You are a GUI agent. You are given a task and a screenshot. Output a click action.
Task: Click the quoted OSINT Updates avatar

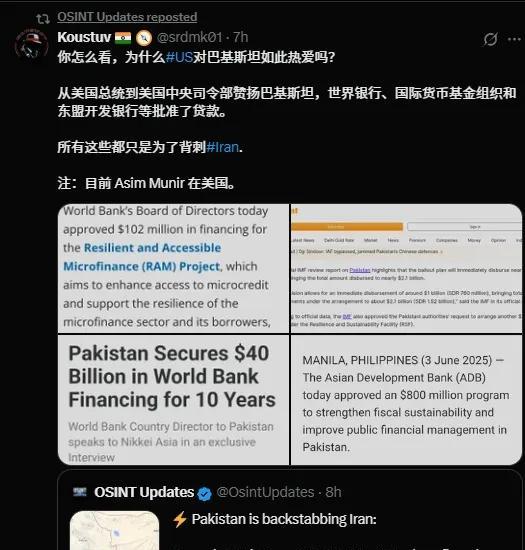tap(80, 492)
